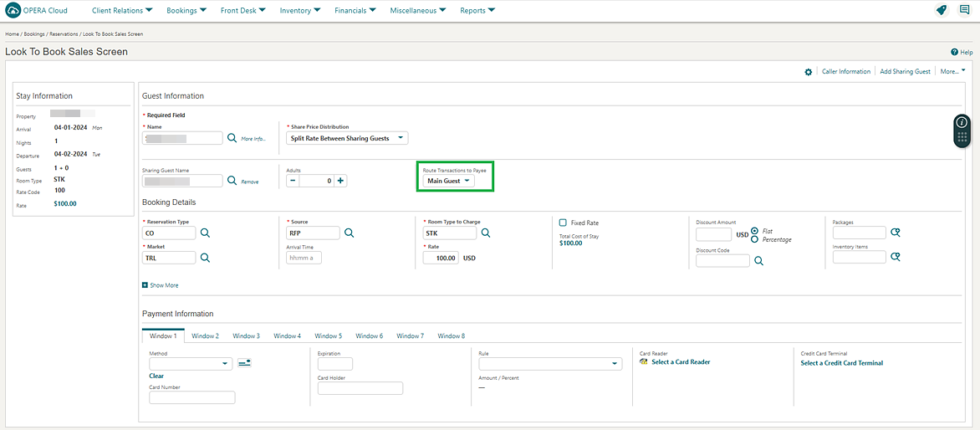The image size is (980, 430).
Task: Open Room Type to Charge lookup magnifier
Action: (x=485, y=233)
